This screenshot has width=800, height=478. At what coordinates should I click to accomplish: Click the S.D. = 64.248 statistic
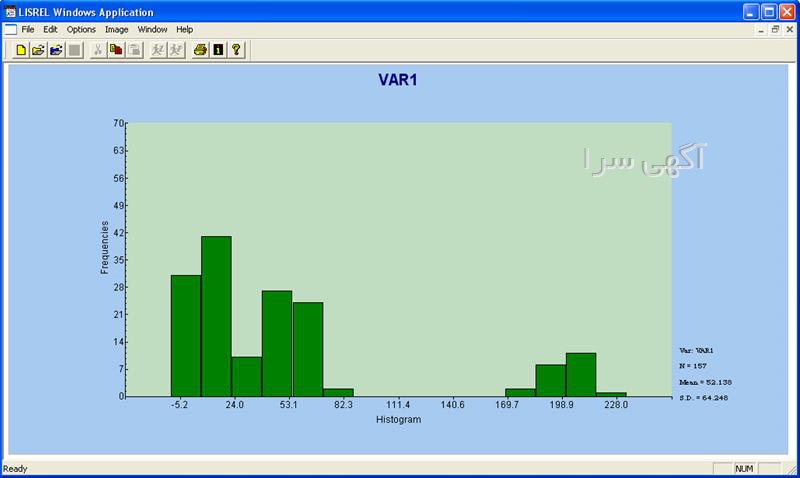tap(704, 398)
